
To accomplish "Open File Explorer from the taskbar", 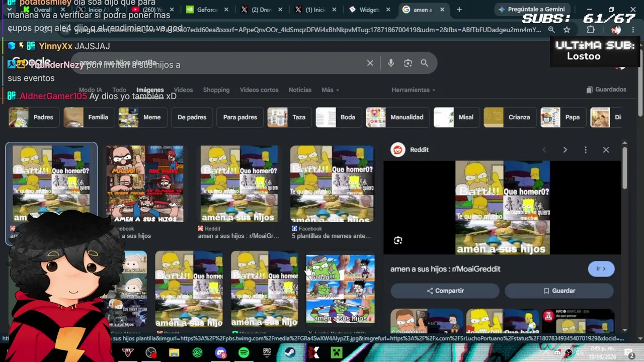I will (x=174, y=353).
